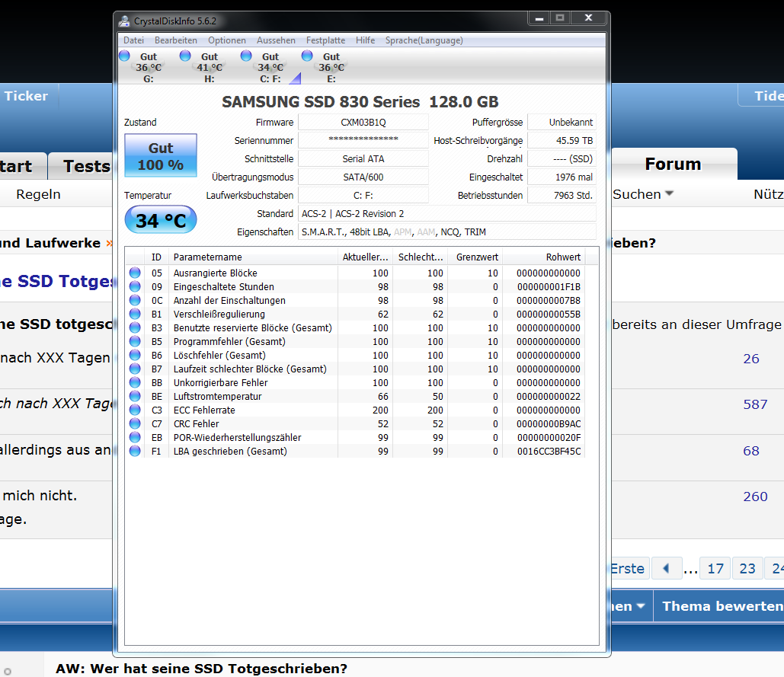
Task: Sort by Parametername column header
Action: (x=253, y=257)
